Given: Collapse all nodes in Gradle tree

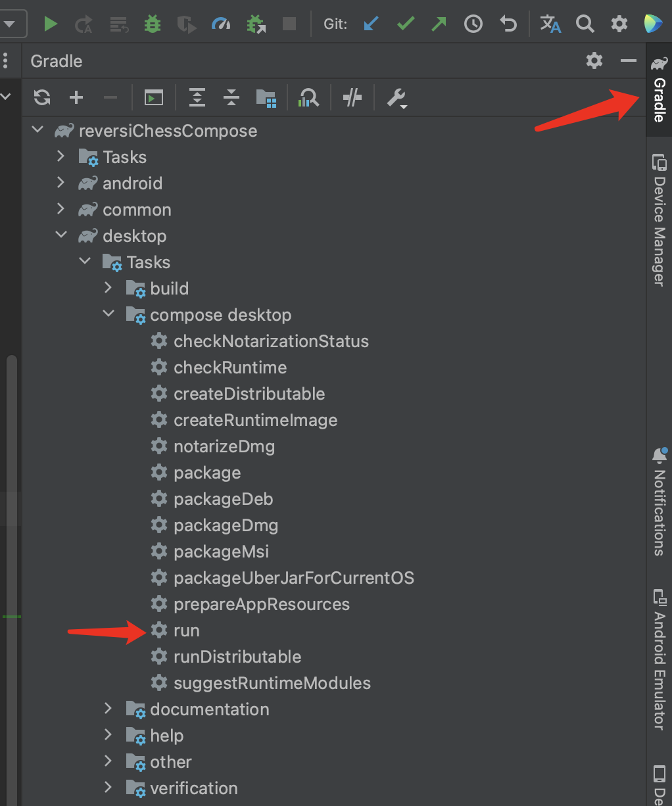Looking at the screenshot, I should (231, 98).
